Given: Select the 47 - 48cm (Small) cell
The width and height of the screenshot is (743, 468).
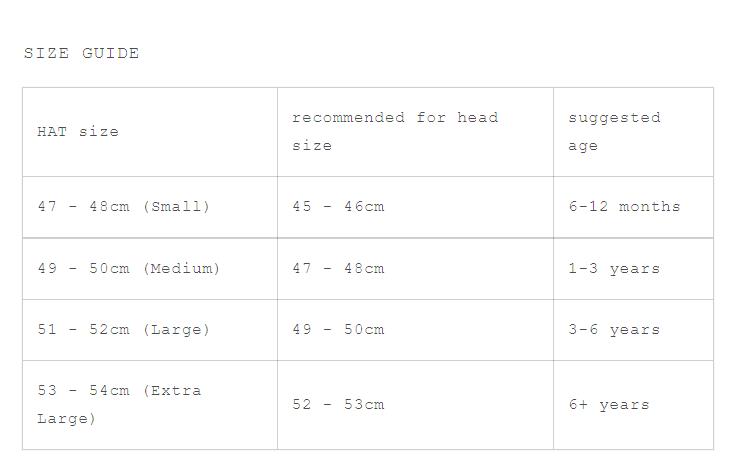Looking at the screenshot, I should tap(150, 207).
